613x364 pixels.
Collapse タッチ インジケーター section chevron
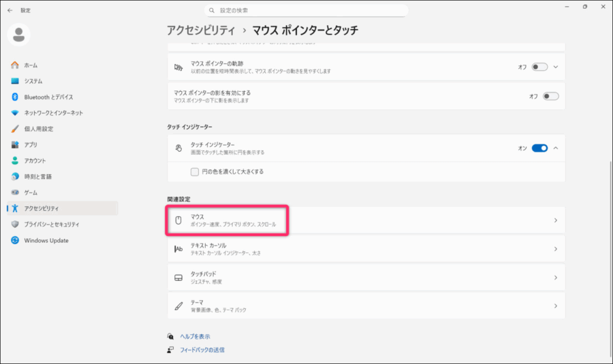556,148
